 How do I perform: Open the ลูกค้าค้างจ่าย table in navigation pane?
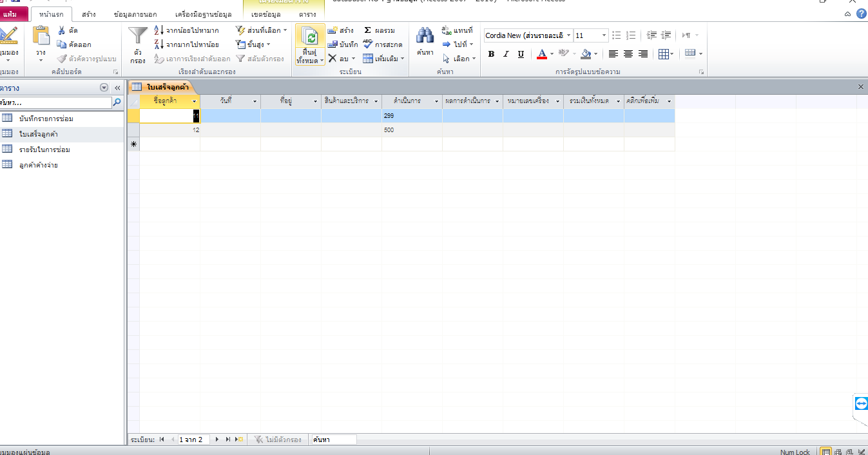point(39,165)
